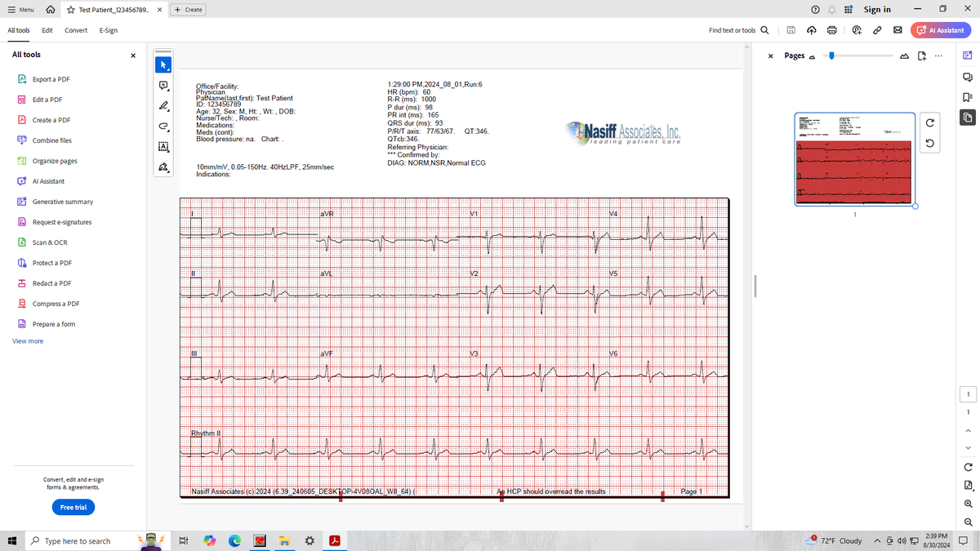The height and width of the screenshot is (551, 980).
Task: Print the ECG document
Action: point(831,30)
